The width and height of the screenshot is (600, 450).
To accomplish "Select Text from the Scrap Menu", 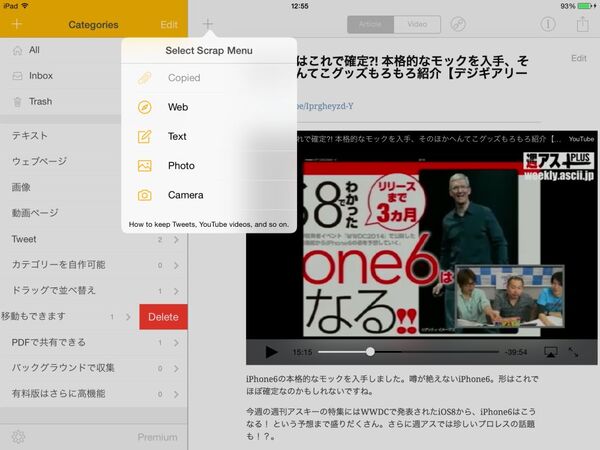I will click(x=209, y=137).
